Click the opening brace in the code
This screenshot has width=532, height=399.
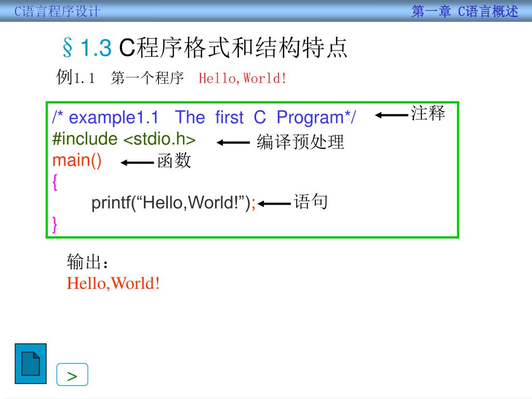(55, 182)
